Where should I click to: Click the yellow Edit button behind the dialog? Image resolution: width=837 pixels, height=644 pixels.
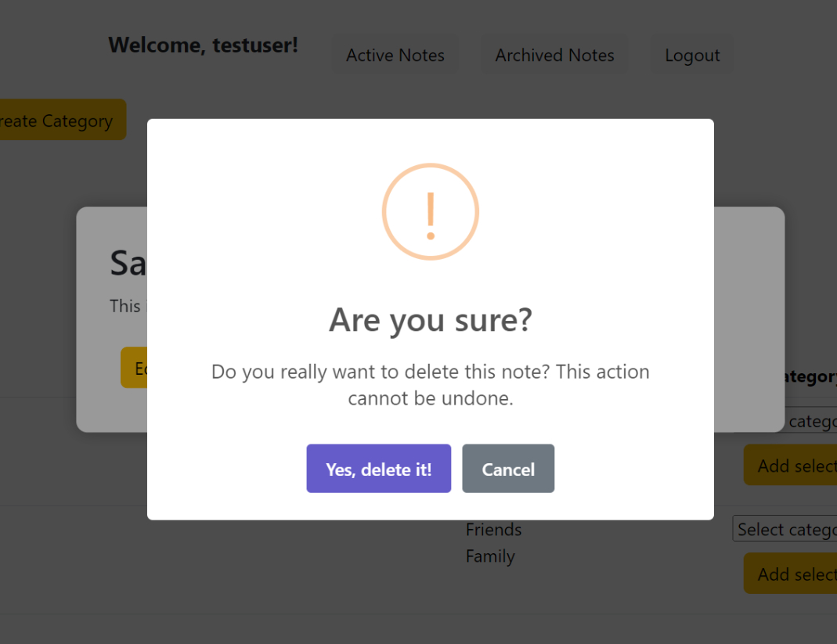pos(134,368)
